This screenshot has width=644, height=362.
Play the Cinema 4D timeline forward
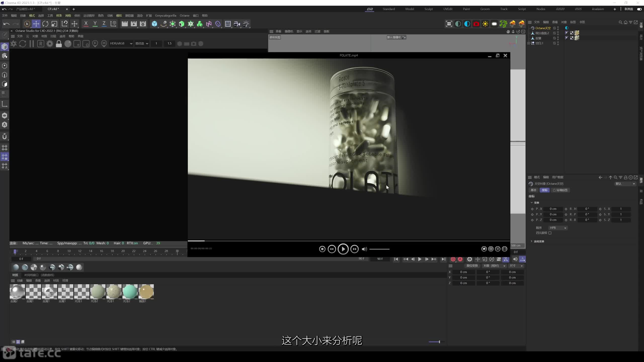[420, 259]
